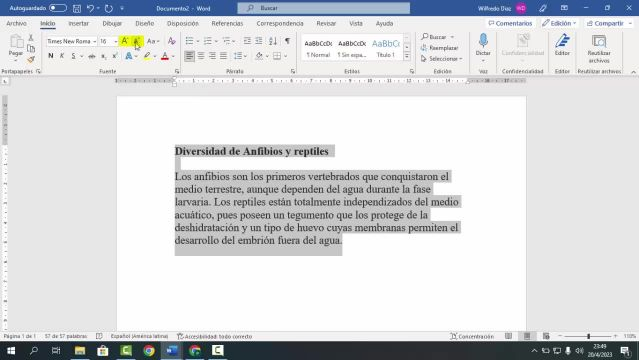Click the Cut scissors icon
Viewport: 639px width, 360px height.
[31, 38]
